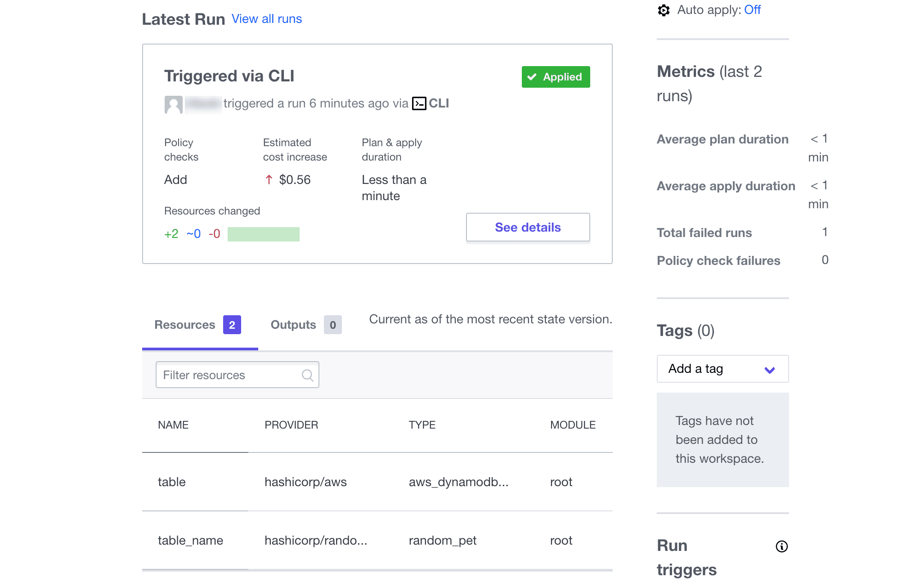Click the search magnifier icon in filter

308,375
